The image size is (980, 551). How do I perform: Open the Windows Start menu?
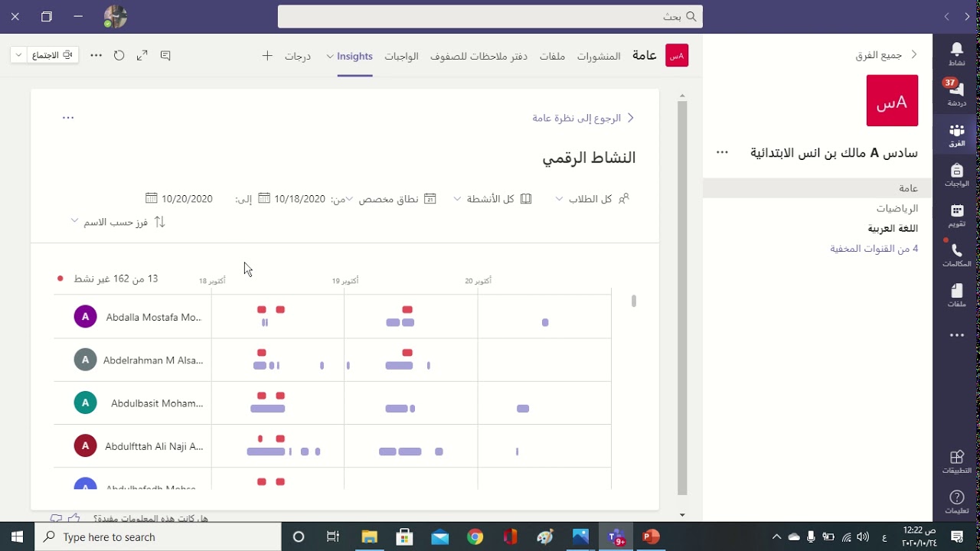[17, 536]
